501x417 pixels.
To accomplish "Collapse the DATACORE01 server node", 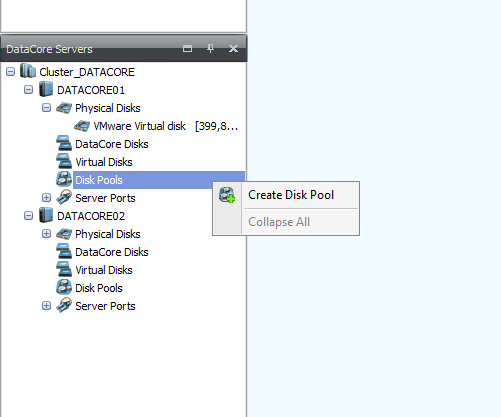I will [28, 90].
